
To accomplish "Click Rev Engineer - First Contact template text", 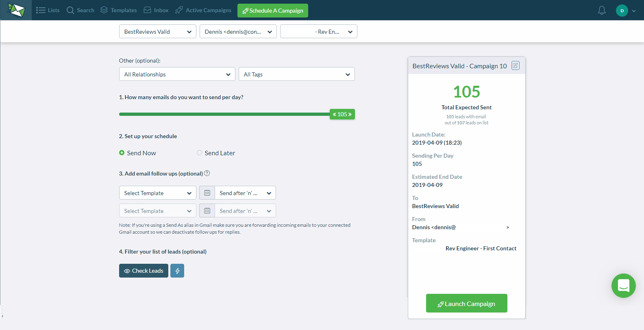I will pos(481,248).
